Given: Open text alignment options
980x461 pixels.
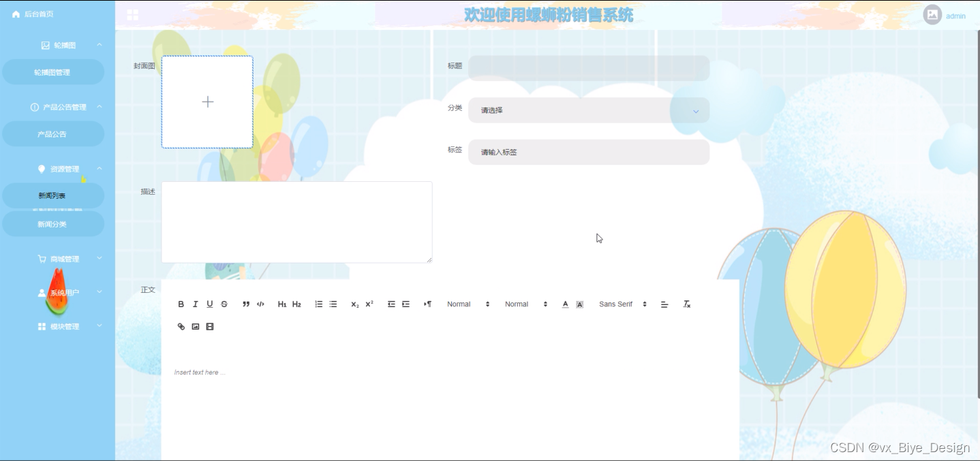Looking at the screenshot, I should 664,304.
